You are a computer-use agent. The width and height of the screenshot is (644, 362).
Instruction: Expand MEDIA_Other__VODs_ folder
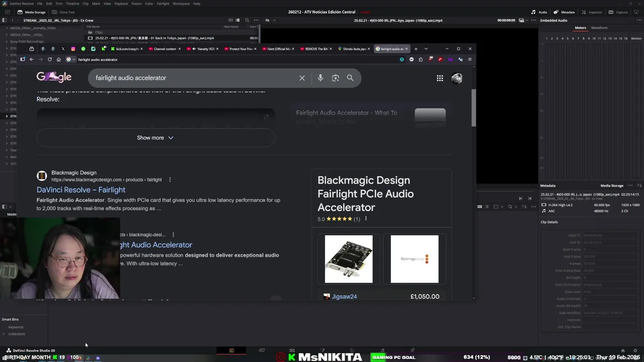tap(7, 35)
